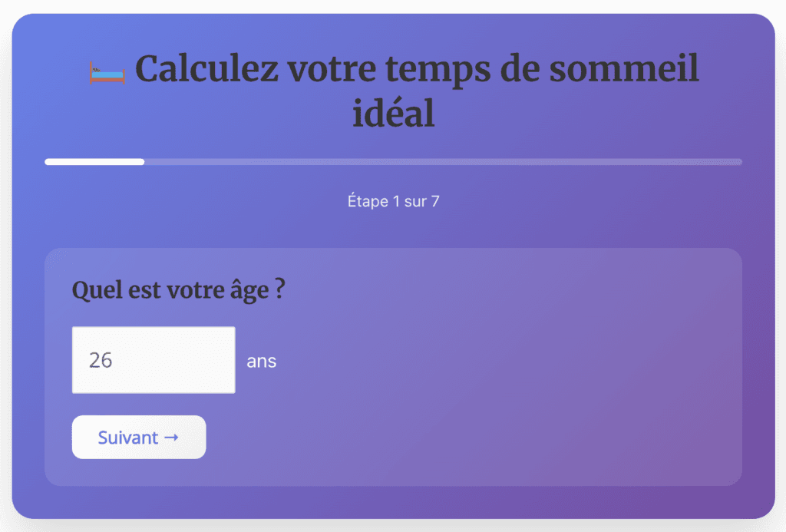This screenshot has width=786, height=532.
Task: Click the unfilled part of the progress bar
Action: tap(461, 162)
